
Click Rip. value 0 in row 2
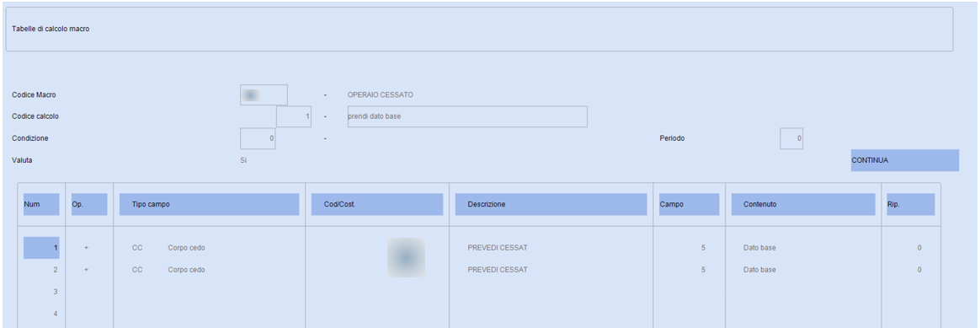tap(919, 270)
